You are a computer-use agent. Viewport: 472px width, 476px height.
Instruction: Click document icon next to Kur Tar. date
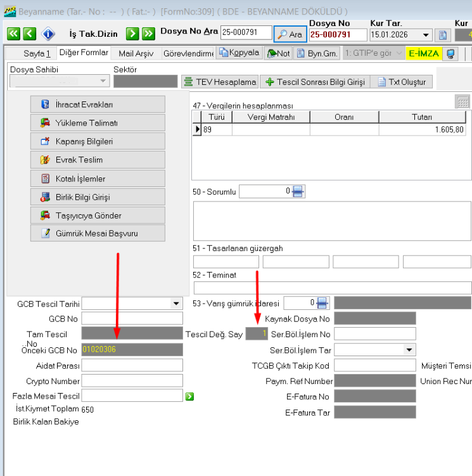442,35
